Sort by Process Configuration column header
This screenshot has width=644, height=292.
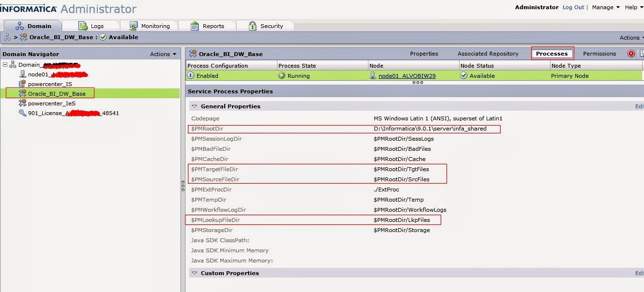coord(231,65)
